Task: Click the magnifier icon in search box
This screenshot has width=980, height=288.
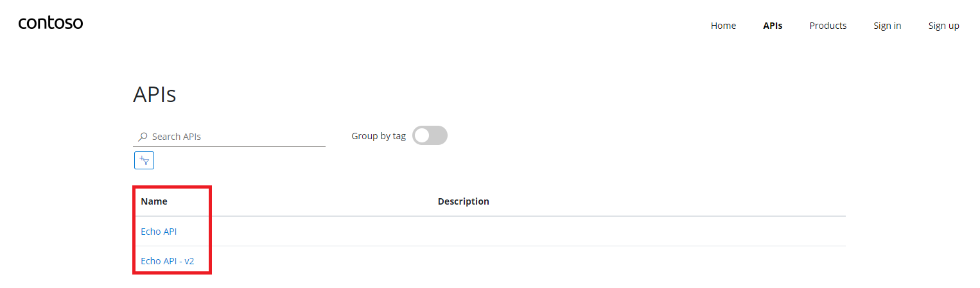Action: coord(143,137)
